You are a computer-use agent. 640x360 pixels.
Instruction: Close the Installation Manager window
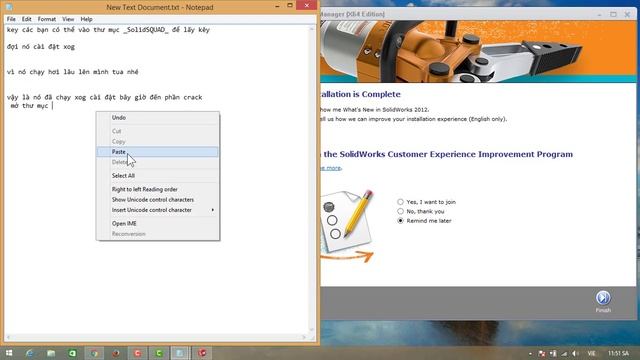click(627, 14)
